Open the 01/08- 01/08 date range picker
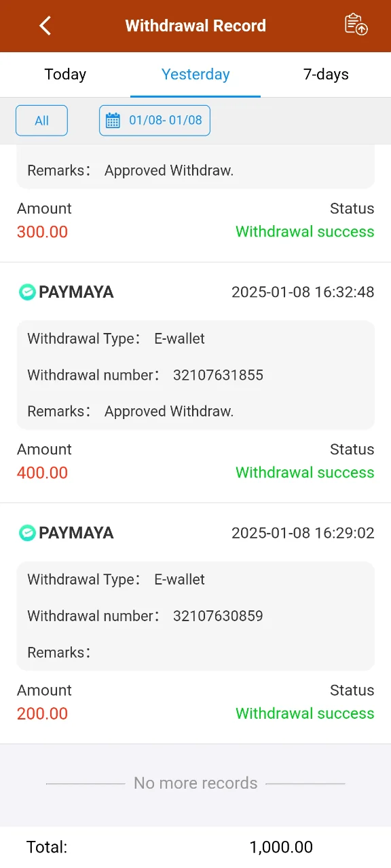 [x=155, y=121]
